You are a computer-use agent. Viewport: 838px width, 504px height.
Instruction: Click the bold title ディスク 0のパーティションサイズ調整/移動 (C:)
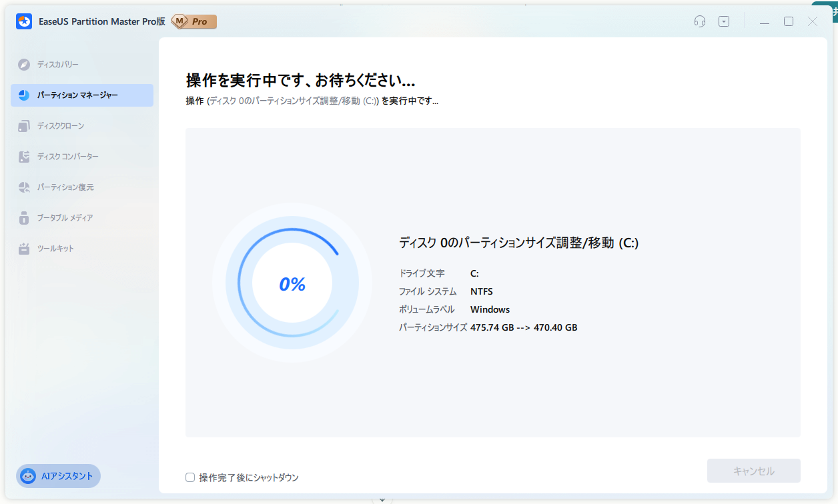click(519, 243)
